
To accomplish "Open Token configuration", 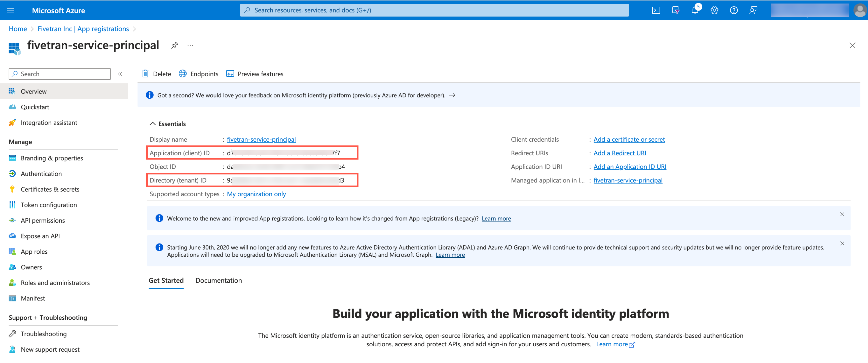I will [x=64, y=205].
